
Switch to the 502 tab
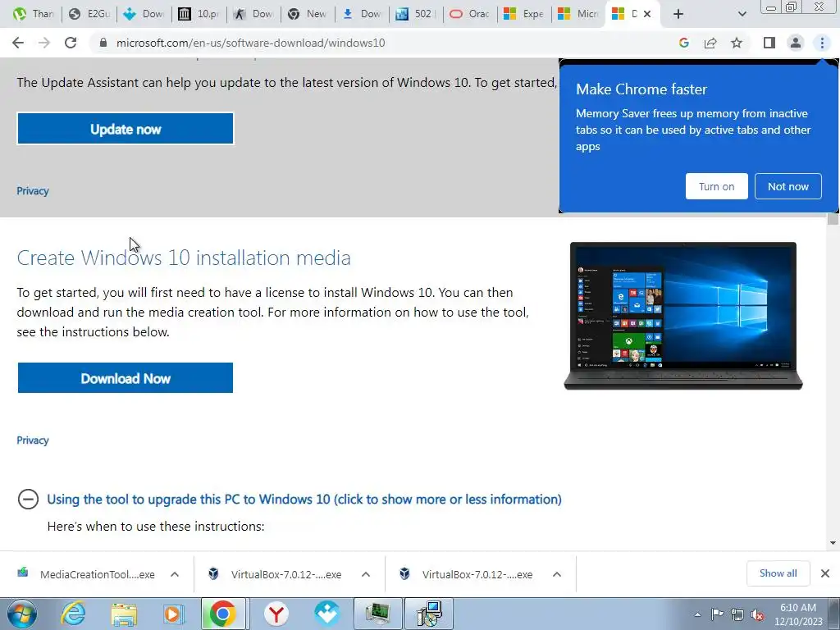(416, 14)
